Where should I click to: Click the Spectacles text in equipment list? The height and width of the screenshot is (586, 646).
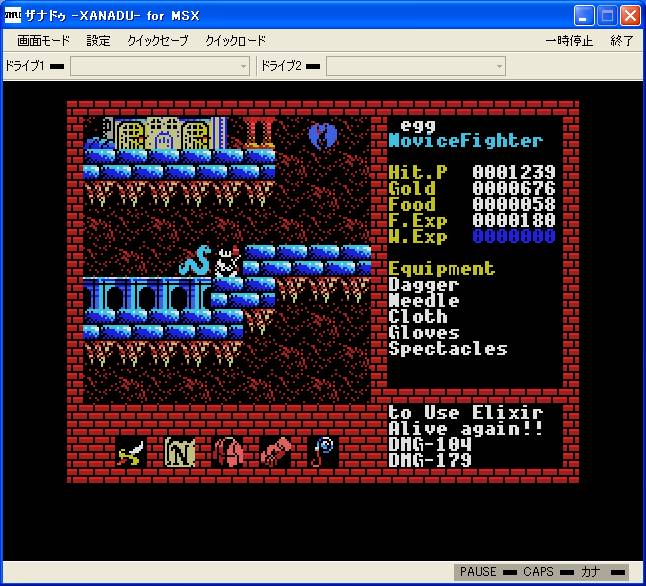[x=448, y=349]
